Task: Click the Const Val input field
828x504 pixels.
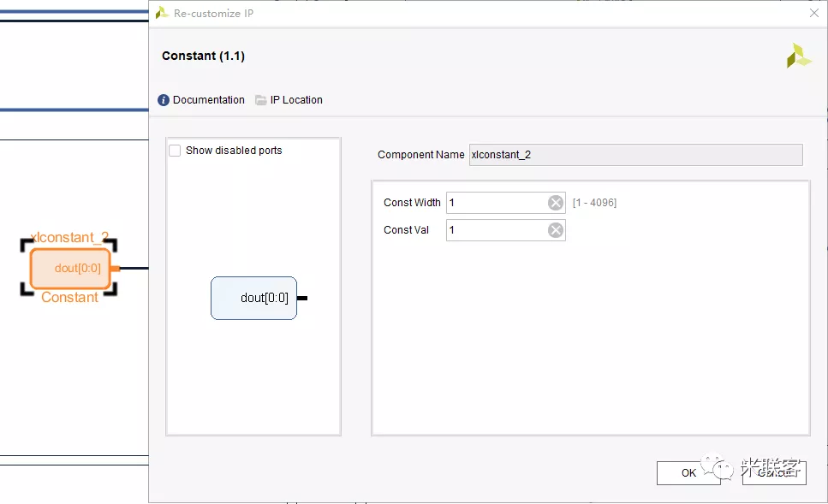Action: [506, 230]
